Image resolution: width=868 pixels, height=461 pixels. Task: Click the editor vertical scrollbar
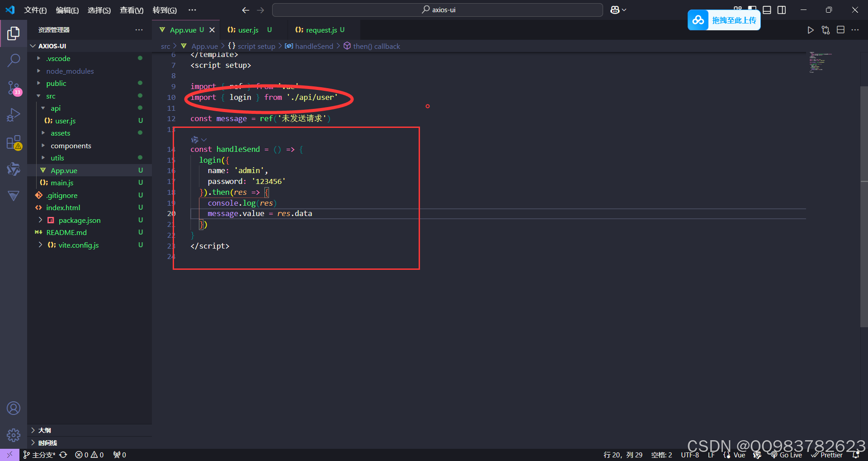pos(864,206)
